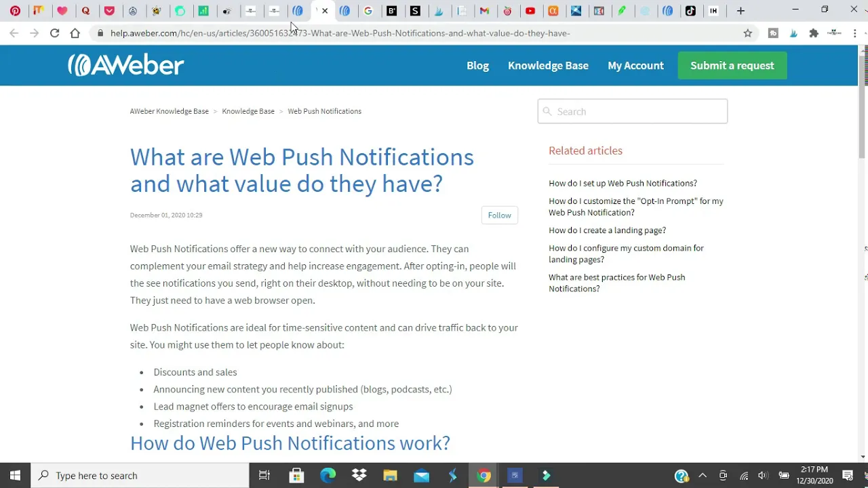The image size is (868, 488).
Task: Open the Get Help tray icon
Action: (682, 475)
